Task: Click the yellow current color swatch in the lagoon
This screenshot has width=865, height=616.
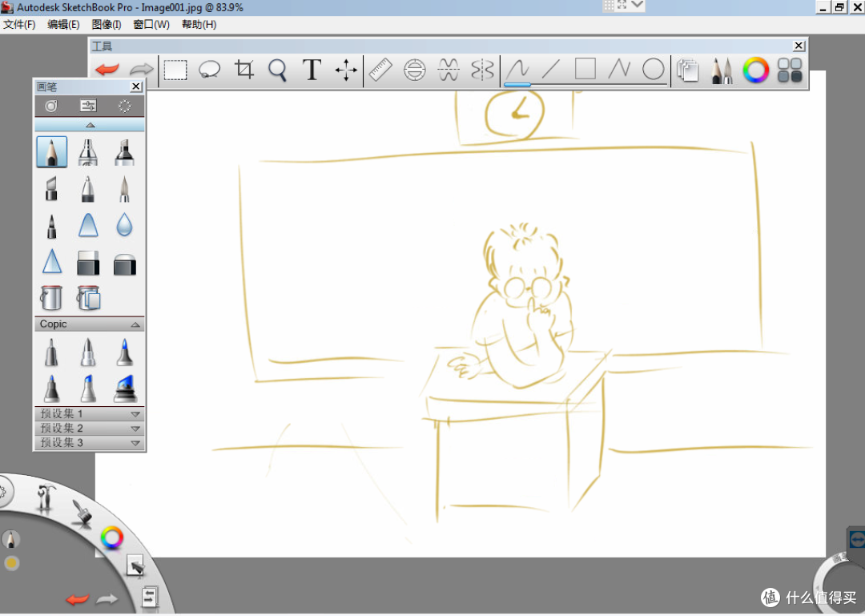Action: click(11, 563)
